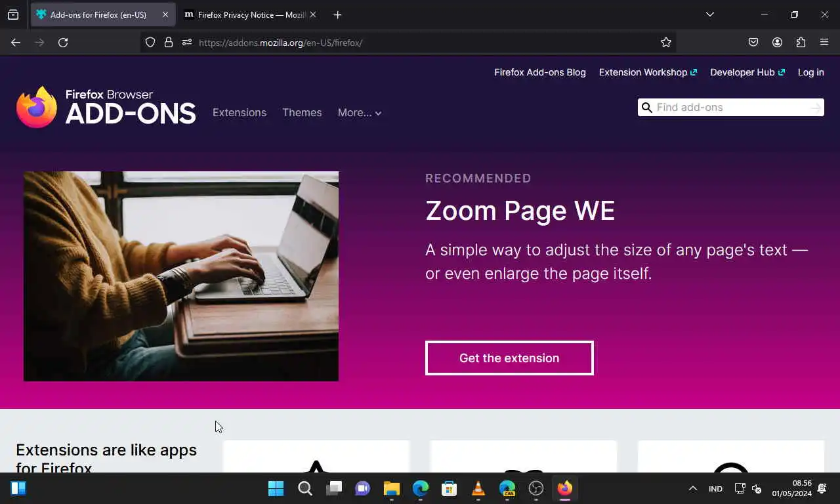Open Windows Start menu
This screenshot has width=840, height=504.
276,488
